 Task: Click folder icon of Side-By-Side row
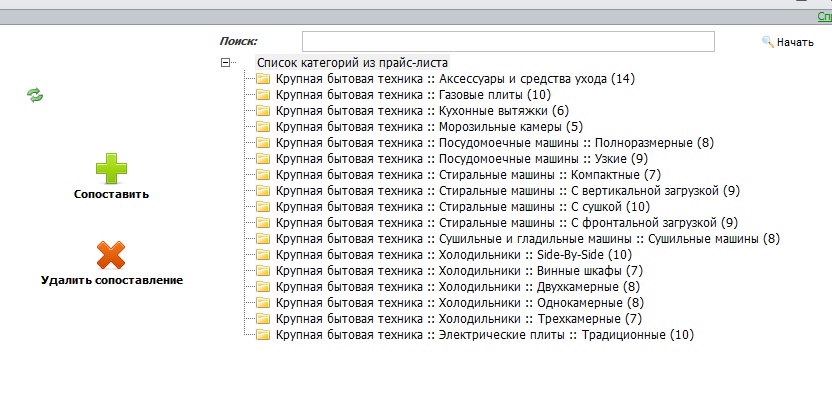[263, 255]
